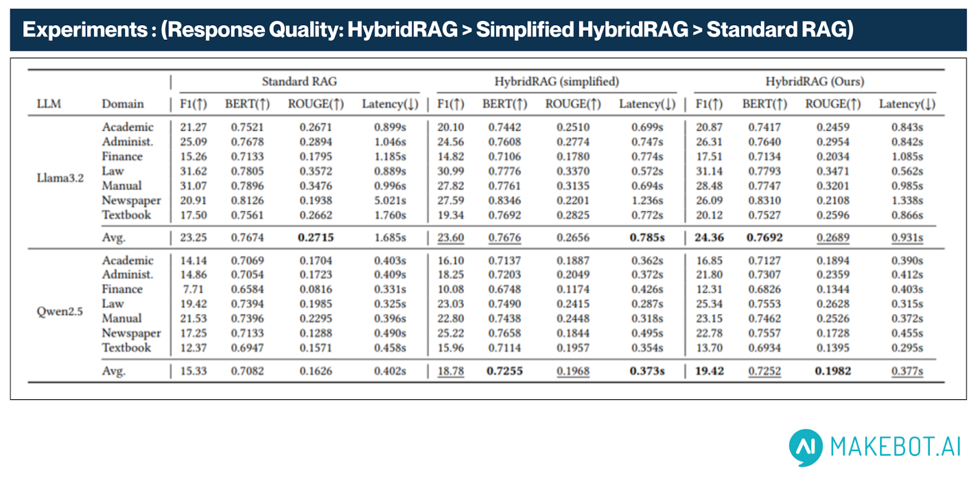The width and height of the screenshot is (980, 491).
Task: Select the BERT value "0.8346"
Action: point(505,201)
